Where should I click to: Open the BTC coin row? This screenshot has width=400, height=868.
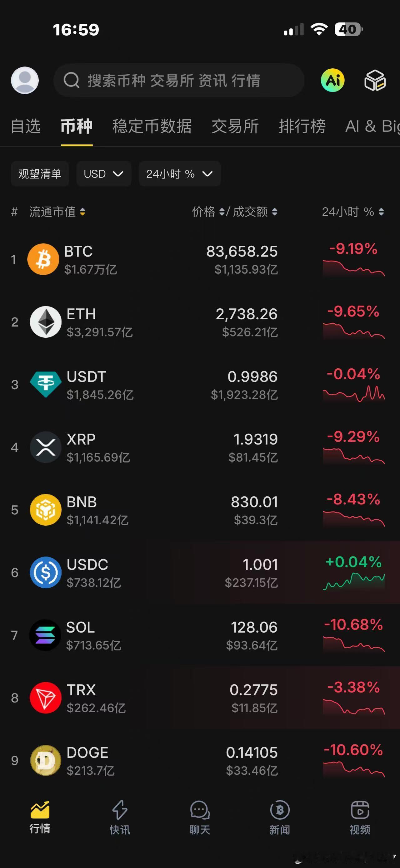(200, 259)
